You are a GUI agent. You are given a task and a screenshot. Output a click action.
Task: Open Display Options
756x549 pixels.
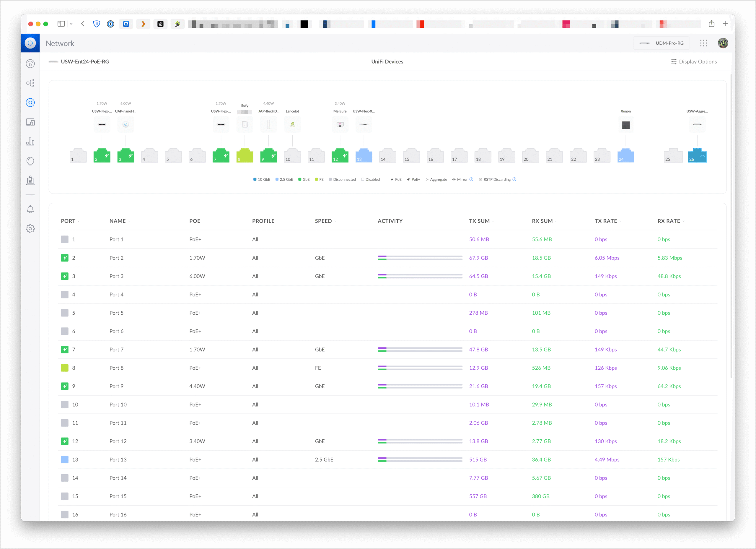pyautogui.click(x=694, y=62)
